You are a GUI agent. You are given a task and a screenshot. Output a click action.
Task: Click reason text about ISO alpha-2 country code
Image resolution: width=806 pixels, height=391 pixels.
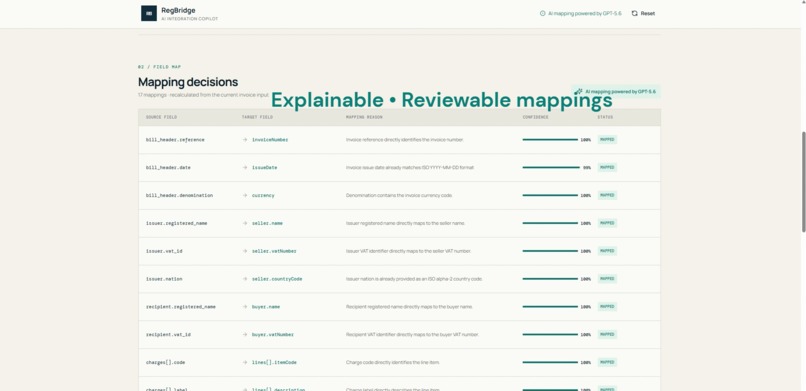pyautogui.click(x=414, y=278)
